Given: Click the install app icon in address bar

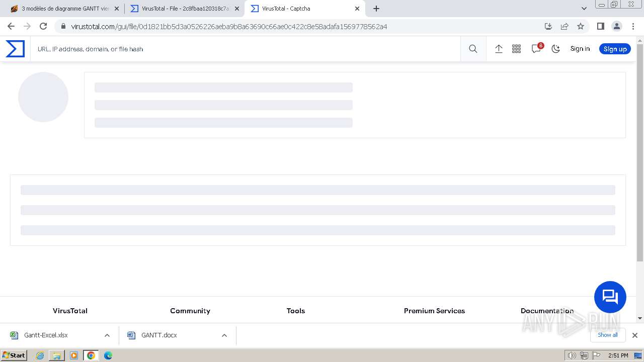Looking at the screenshot, I should [x=548, y=26].
